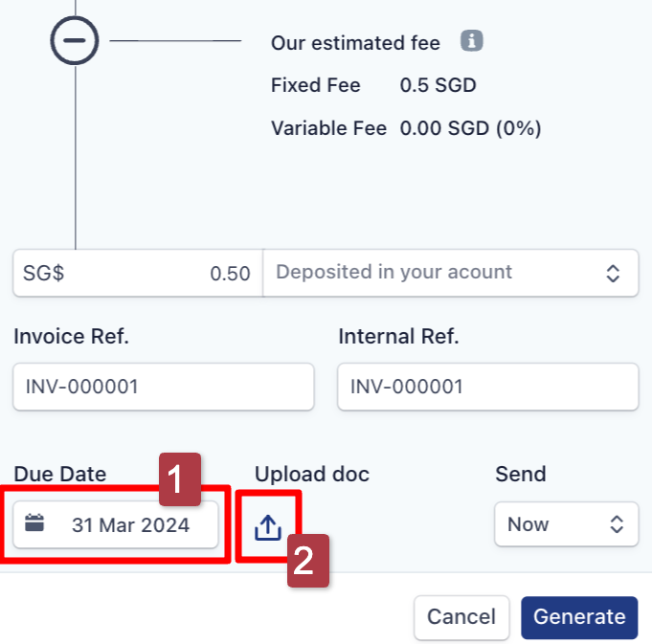Viewport: 652px width, 644px height.
Task: Click the 'Our estimated fee' label
Action: [x=355, y=43]
